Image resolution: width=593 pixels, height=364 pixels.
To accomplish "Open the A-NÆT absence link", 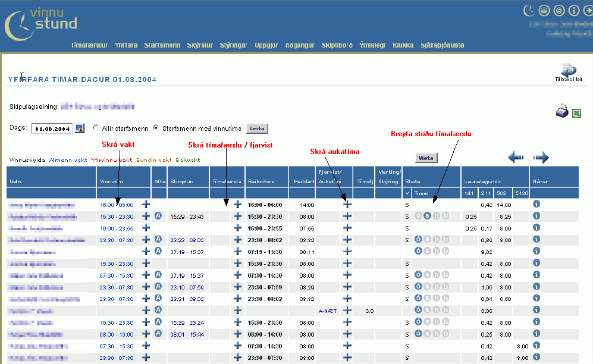I will point(328,310).
